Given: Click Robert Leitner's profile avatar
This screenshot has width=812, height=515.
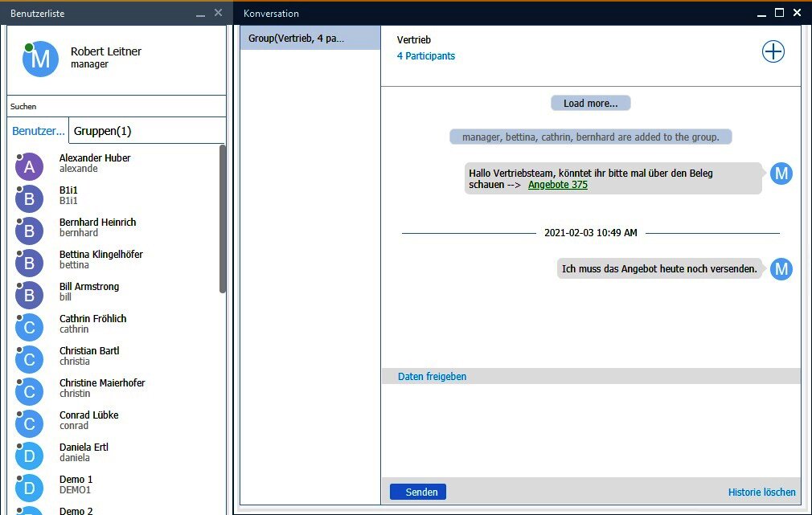Looking at the screenshot, I should click(40, 59).
